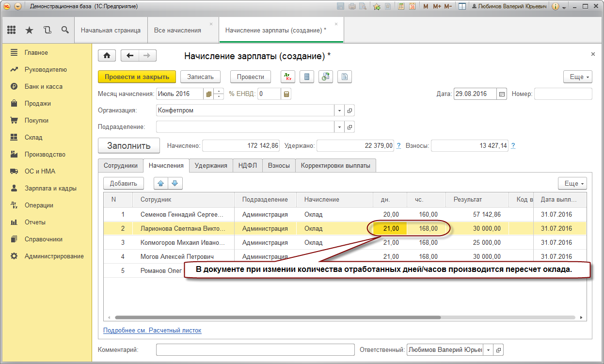
Task: Click the table horizontal scrollbar
Action: point(277,317)
